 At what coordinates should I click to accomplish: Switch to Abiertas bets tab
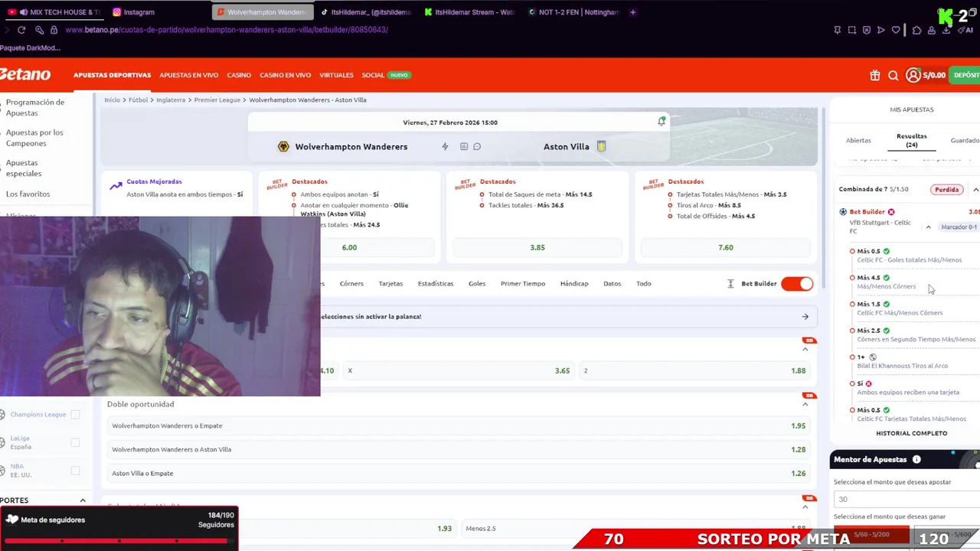coord(858,141)
